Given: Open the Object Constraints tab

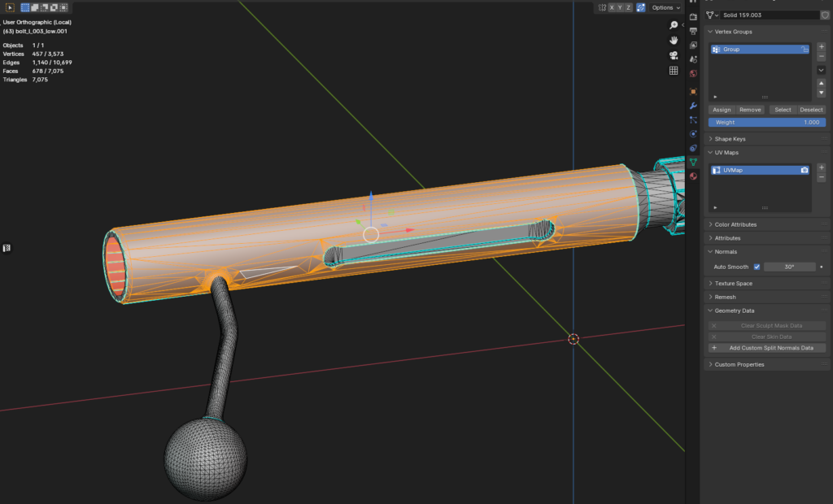Looking at the screenshot, I should click(x=693, y=148).
